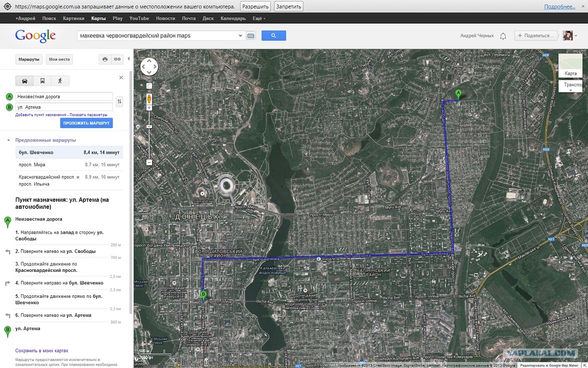The image size is (588, 368).
Task: Open notifications bell icon
Action: pyautogui.click(x=503, y=36)
